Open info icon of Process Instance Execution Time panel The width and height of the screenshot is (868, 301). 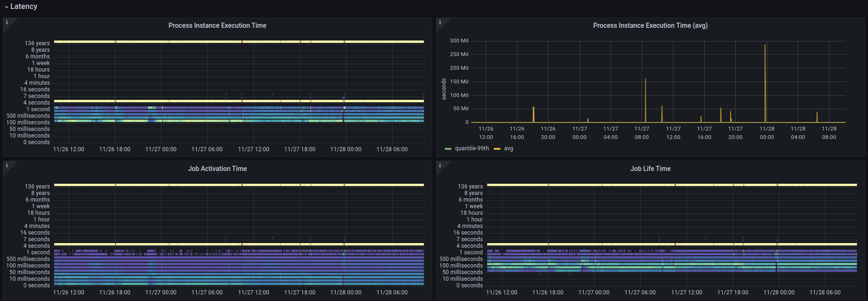click(x=7, y=22)
